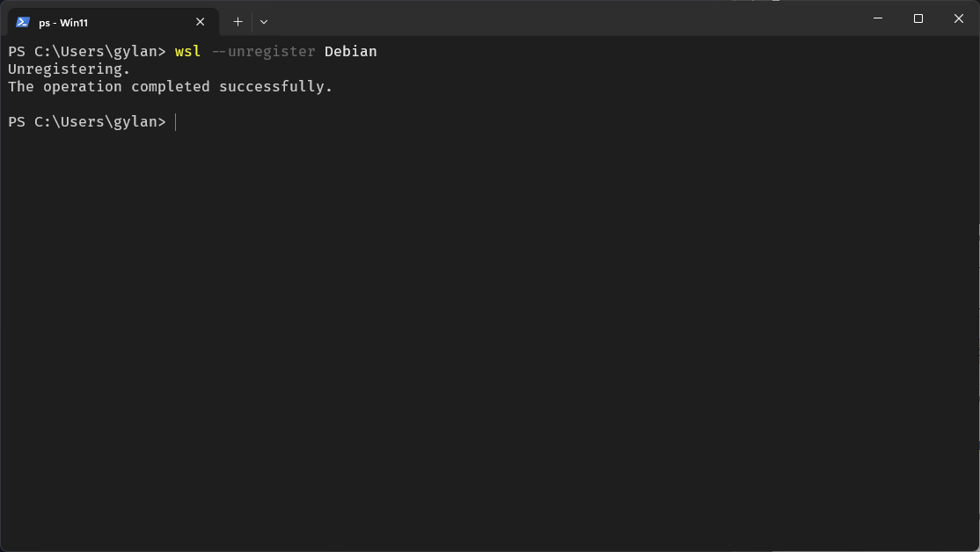
Task: Close the Windows Terminal window
Action: (x=959, y=18)
